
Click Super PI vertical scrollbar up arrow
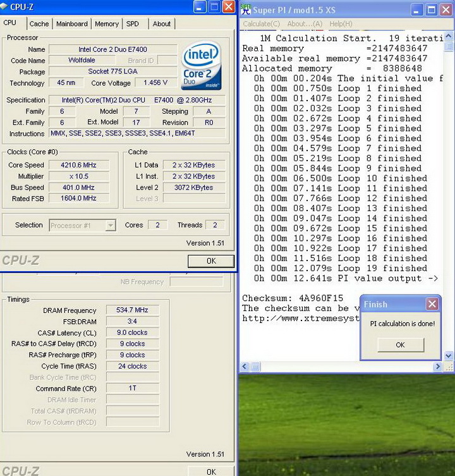click(449, 37)
